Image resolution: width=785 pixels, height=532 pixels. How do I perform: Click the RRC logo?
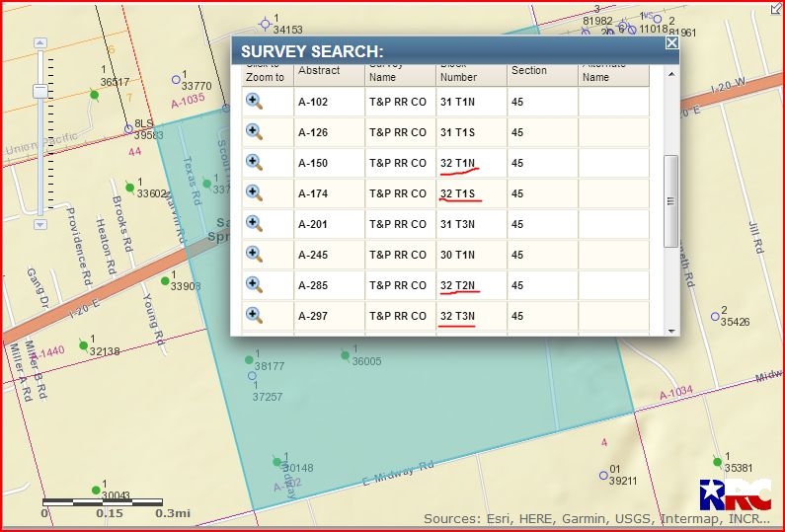(x=735, y=494)
